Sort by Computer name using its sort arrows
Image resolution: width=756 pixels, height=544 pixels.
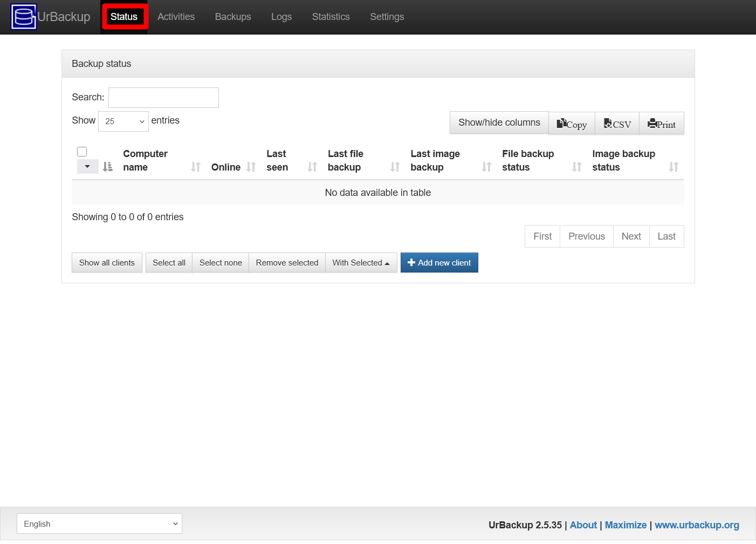coord(195,167)
